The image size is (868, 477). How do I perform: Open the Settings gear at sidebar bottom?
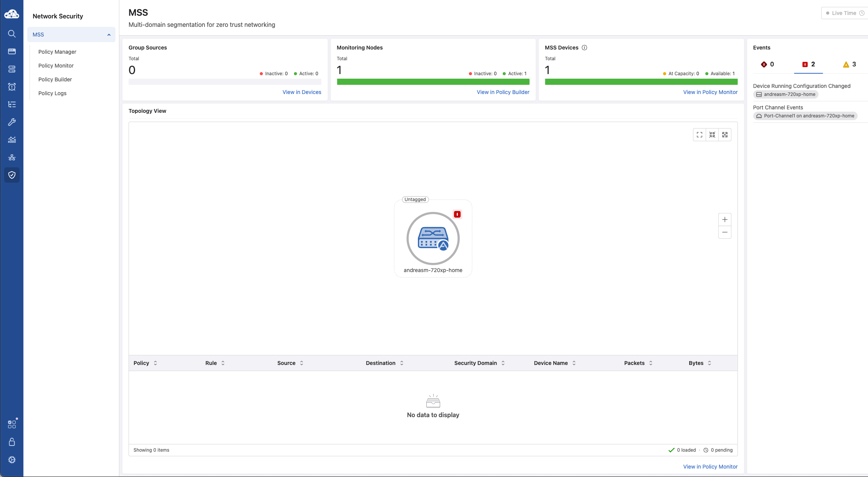12,459
